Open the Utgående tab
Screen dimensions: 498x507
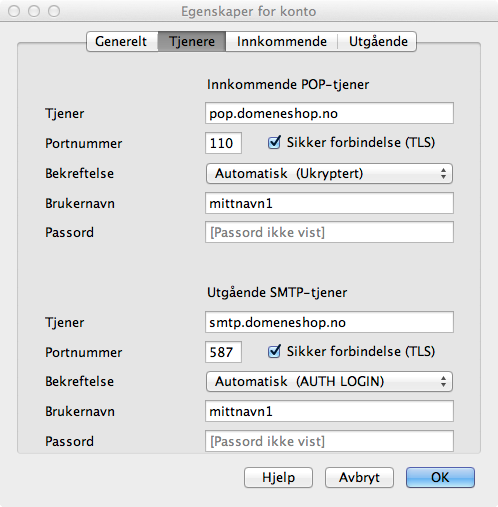pyautogui.click(x=377, y=42)
